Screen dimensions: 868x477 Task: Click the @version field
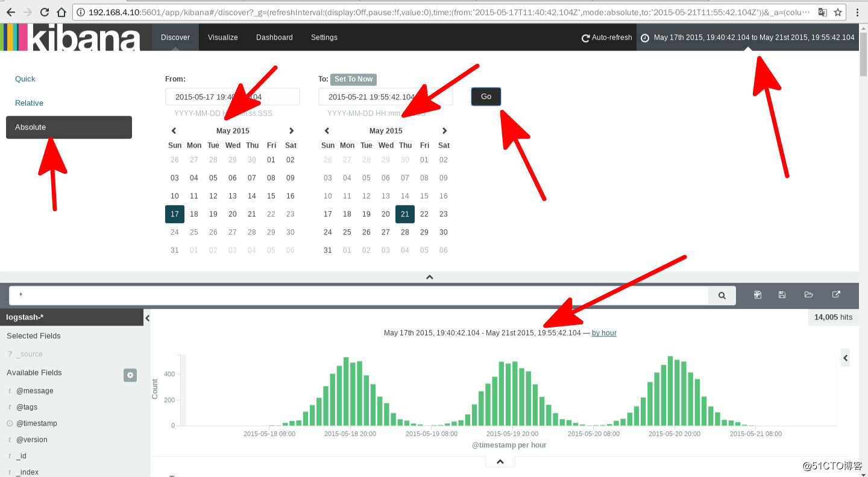[32, 440]
